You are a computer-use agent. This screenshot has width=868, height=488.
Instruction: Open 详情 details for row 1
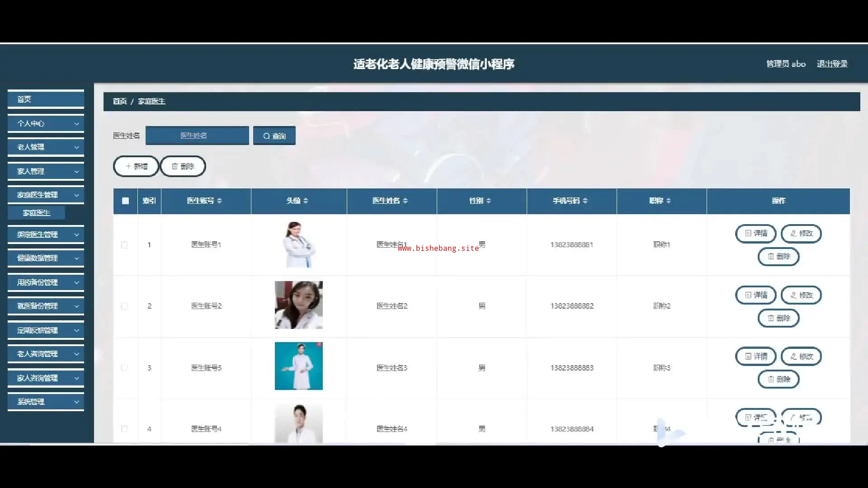pyautogui.click(x=755, y=234)
